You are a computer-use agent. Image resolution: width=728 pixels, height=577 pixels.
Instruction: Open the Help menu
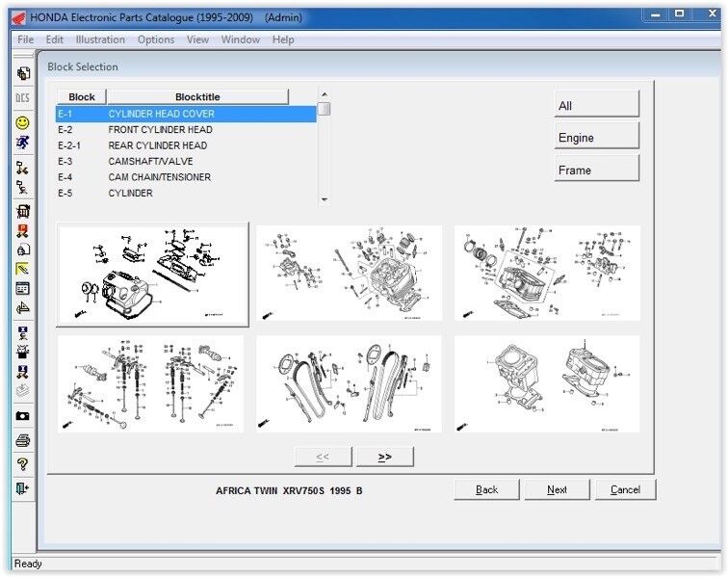coord(283,39)
